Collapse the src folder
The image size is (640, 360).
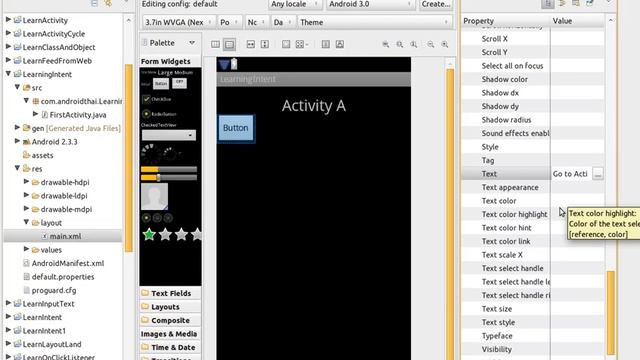[17, 87]
